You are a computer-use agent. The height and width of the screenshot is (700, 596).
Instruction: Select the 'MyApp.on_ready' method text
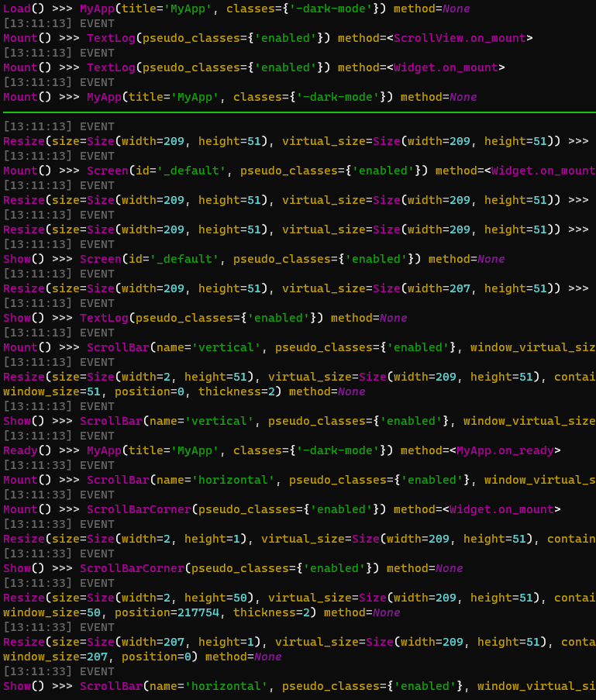point(505,450)
